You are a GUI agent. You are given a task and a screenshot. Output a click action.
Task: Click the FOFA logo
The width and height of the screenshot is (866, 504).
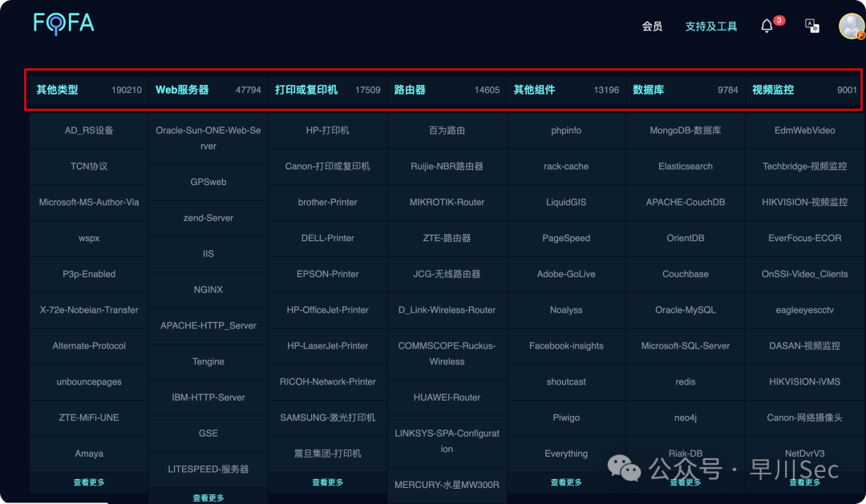point(63,24)
